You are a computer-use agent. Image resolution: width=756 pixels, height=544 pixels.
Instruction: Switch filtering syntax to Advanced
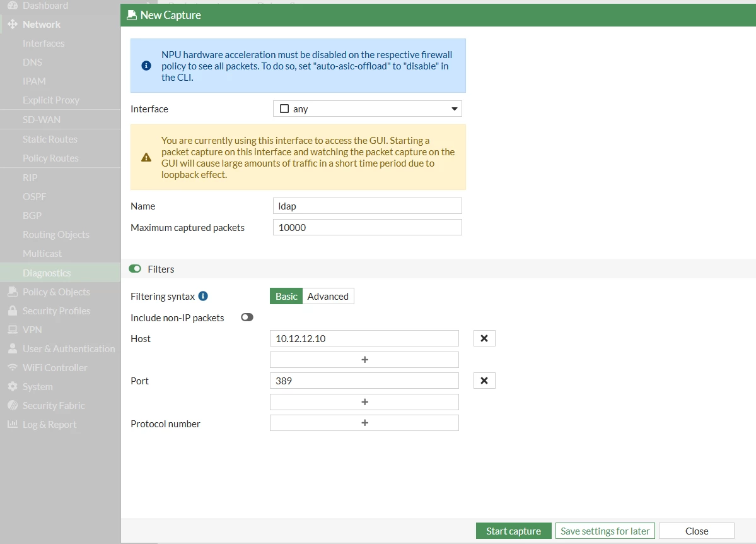click(328, 297)
